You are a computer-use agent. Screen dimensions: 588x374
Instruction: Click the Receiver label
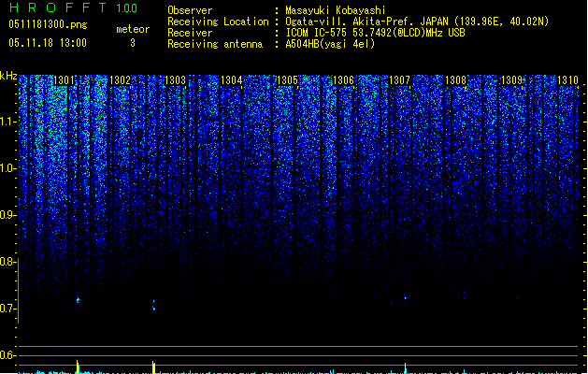pos(190,33)
